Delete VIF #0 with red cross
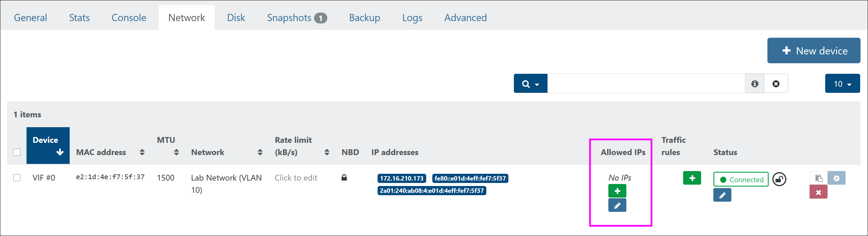The image size is (868, 236). (x=818, y=192)
